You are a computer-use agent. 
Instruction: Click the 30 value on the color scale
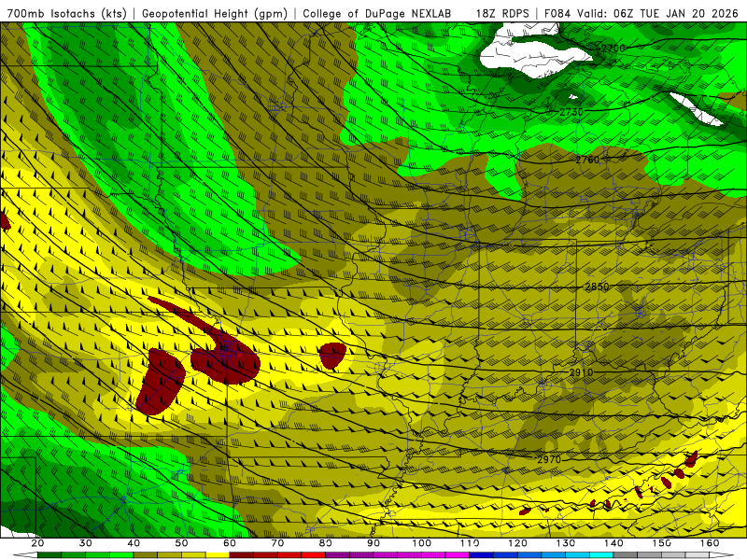coord(86,543)
